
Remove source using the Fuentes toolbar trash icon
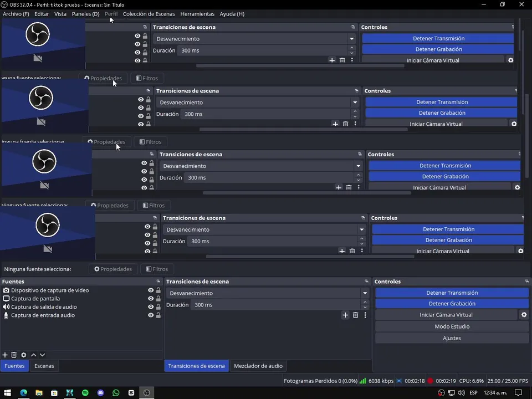click(14, 355)
